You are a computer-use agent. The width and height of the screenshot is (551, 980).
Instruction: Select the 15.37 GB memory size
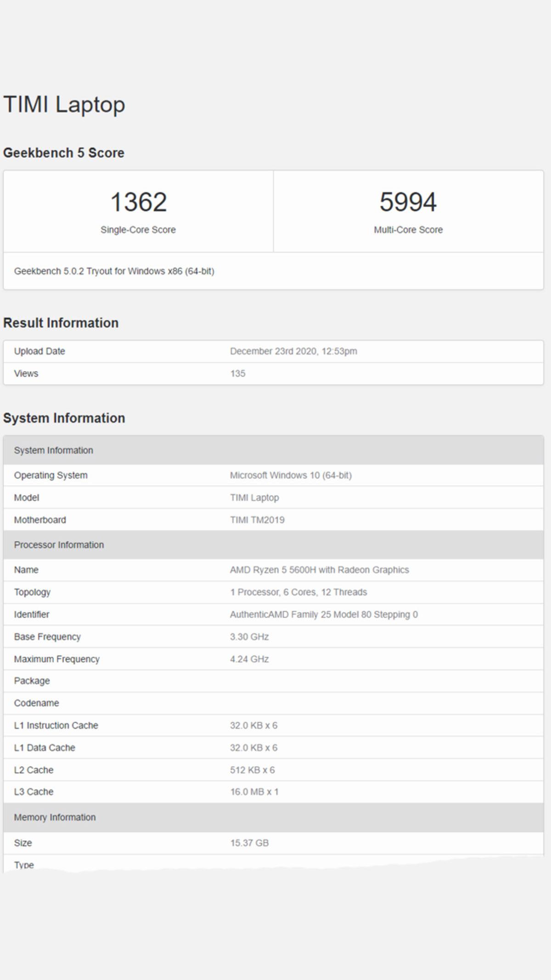click(249, 843)
